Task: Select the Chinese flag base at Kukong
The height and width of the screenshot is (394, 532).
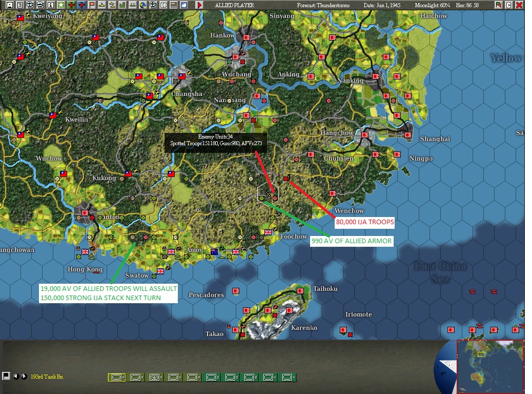Action: point(128,174)
